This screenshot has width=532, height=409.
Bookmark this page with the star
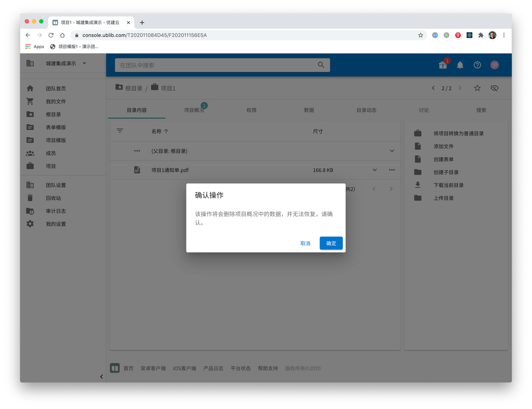point(420,35)
